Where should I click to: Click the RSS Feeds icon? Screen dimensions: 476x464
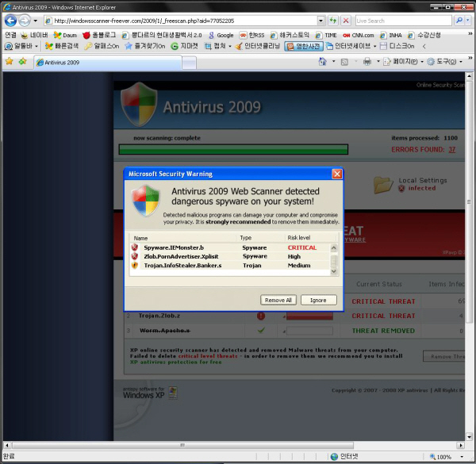[344, 62]
